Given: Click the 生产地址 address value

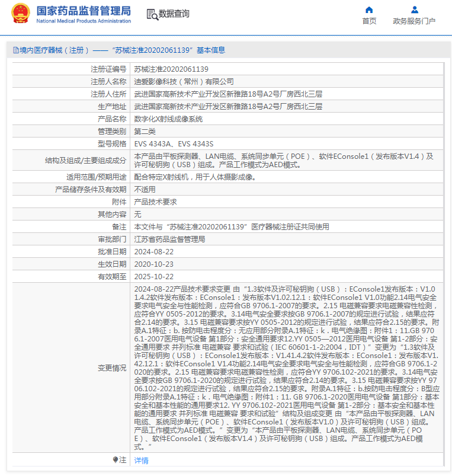Looking at the screenshot, I should tap(228, 107).
